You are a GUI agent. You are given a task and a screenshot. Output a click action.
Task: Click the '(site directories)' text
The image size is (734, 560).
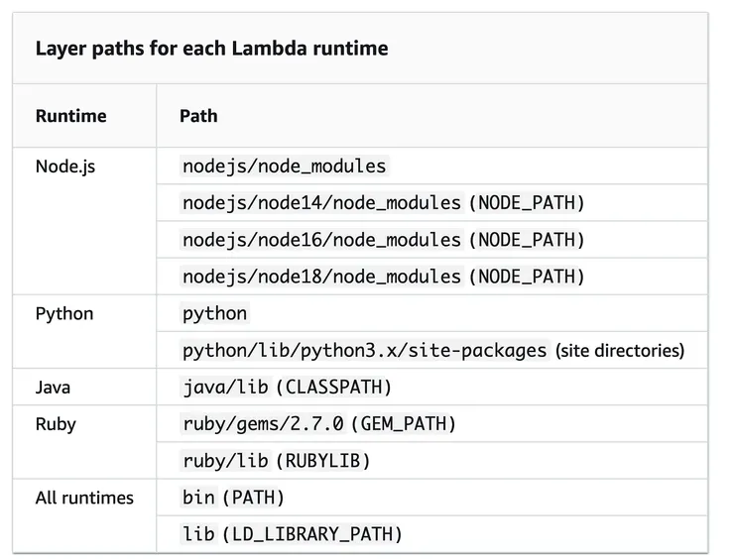(x=620, y=351)
